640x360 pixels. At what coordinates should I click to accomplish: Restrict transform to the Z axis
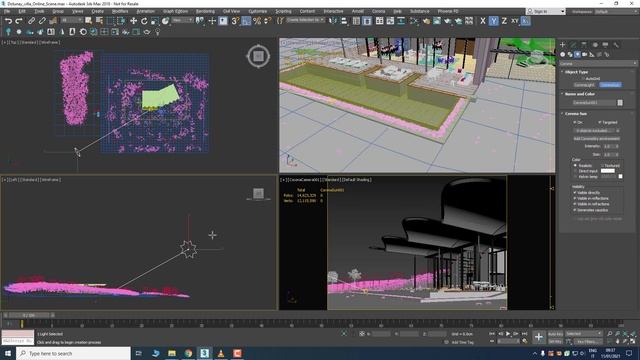pyautogui.click(x=504, y=21)
